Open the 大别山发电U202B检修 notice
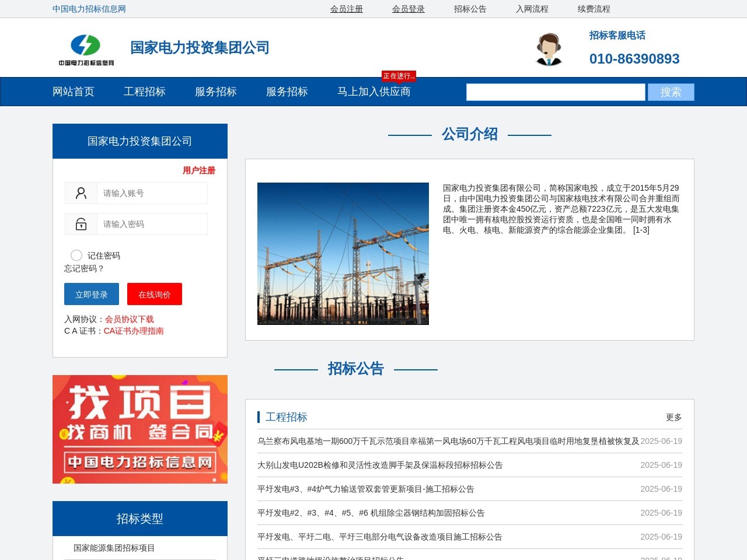Screen dimensions: 747x560 (380, 465)
